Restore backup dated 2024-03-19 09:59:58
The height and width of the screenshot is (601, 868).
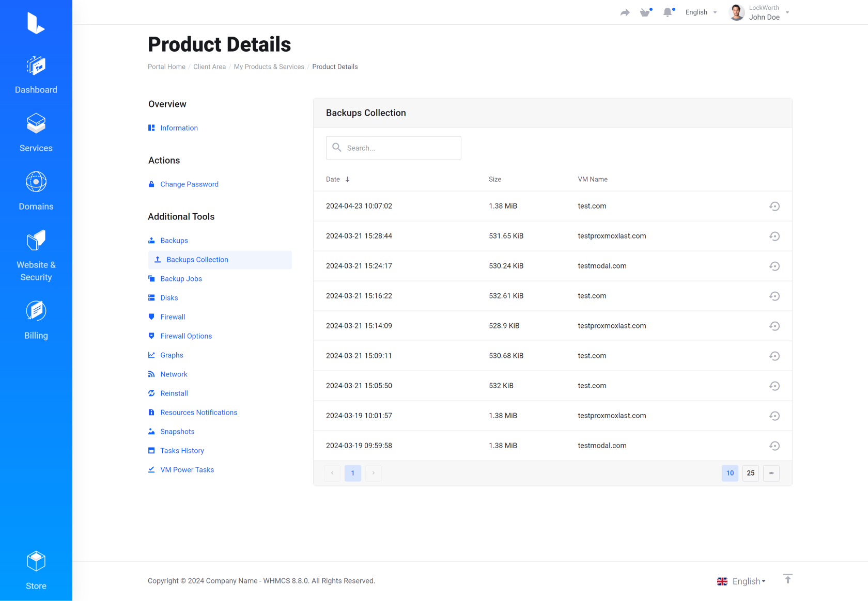(774, 446)
